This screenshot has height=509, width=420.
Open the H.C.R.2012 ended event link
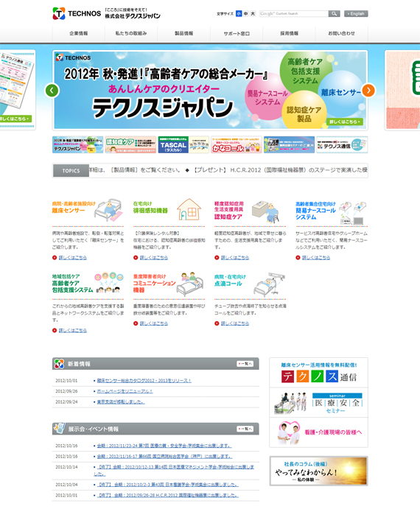pos(168,495)
